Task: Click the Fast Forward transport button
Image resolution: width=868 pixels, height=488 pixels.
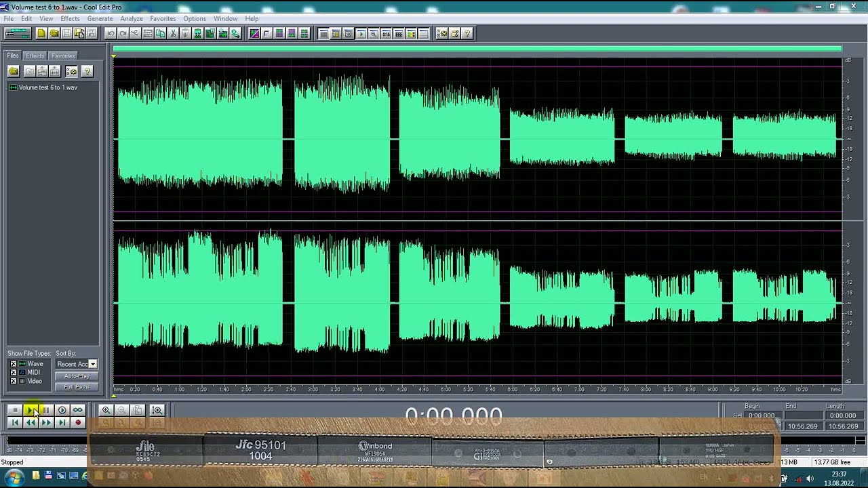Action: [46, 422]
